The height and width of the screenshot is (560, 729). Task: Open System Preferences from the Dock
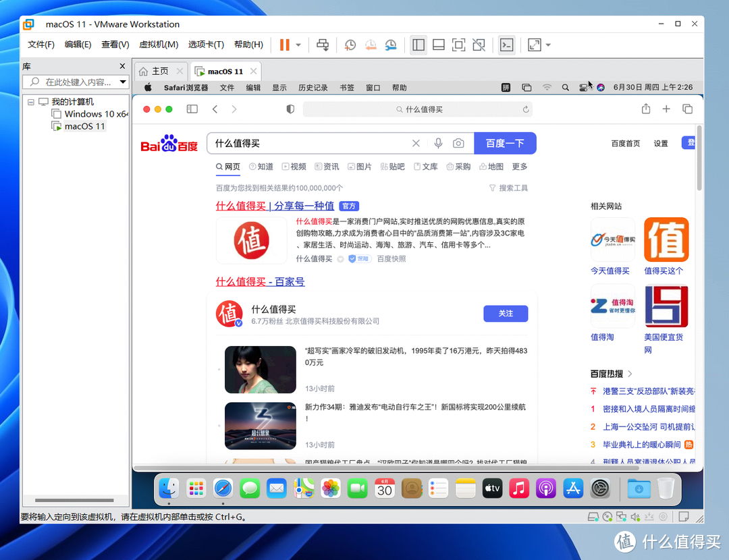600,488
